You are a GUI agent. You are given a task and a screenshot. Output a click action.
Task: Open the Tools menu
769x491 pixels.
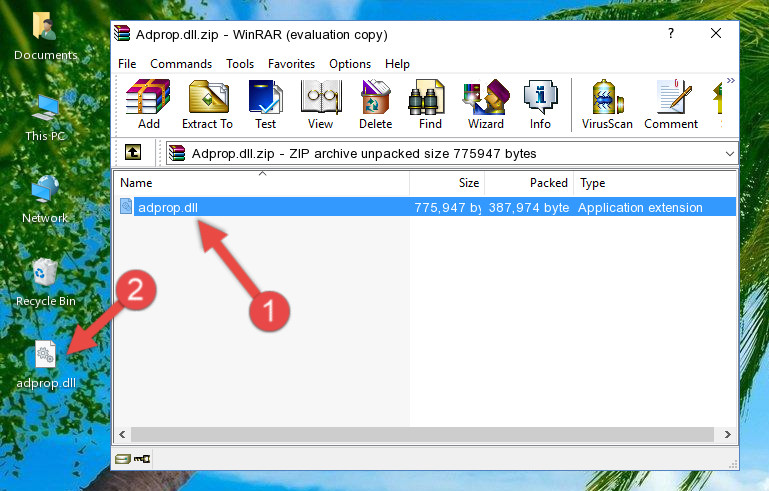[240, 64]
